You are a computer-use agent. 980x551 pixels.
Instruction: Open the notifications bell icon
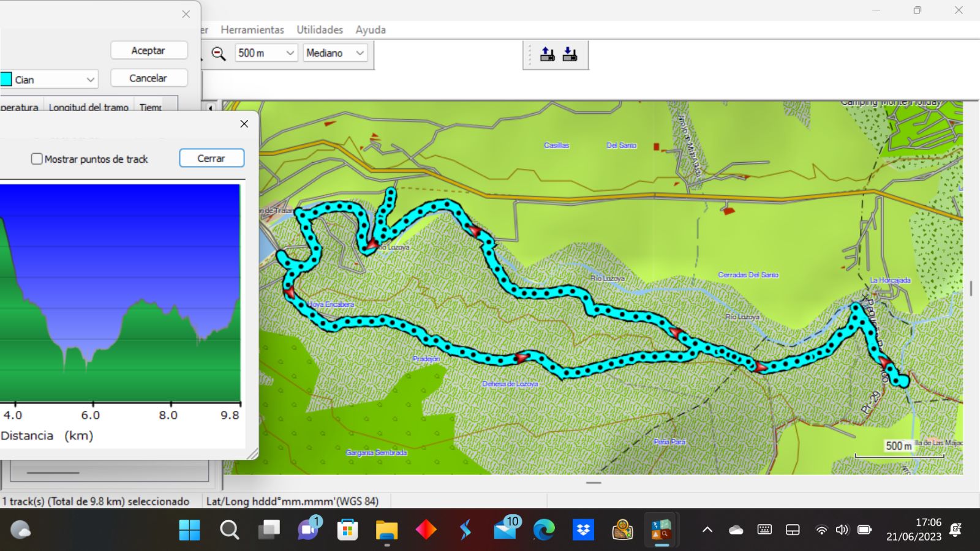tap(956, 530)
